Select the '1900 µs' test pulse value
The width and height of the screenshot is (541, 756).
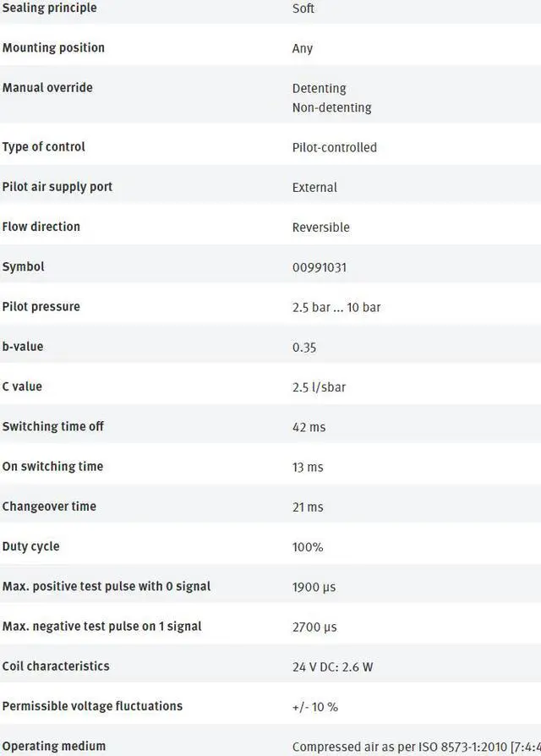pyautogui.click(x=314, y=587)
